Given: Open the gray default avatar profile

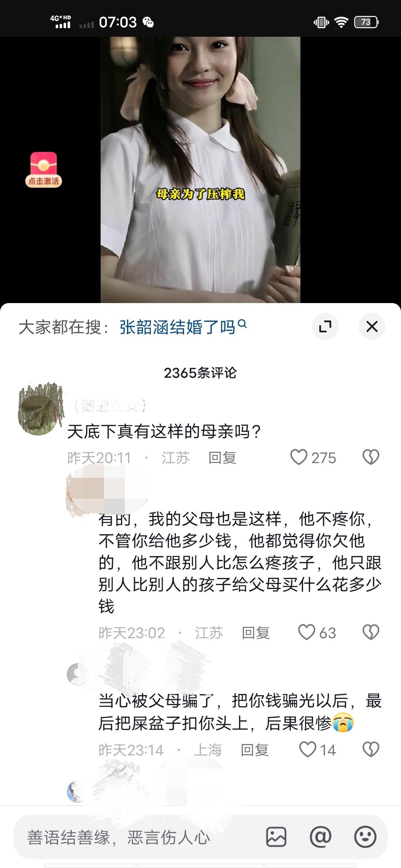Looking at the screenshot, I should coord(77,674).
